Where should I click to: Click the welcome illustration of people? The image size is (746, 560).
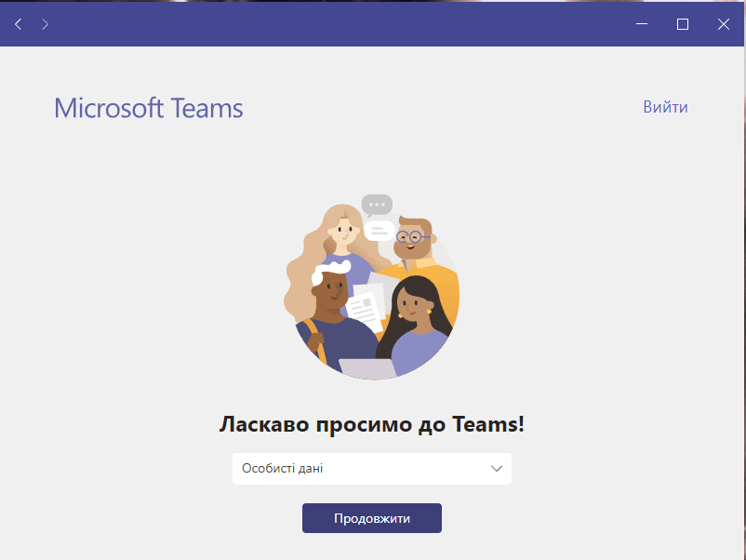(x=371, y=287)
